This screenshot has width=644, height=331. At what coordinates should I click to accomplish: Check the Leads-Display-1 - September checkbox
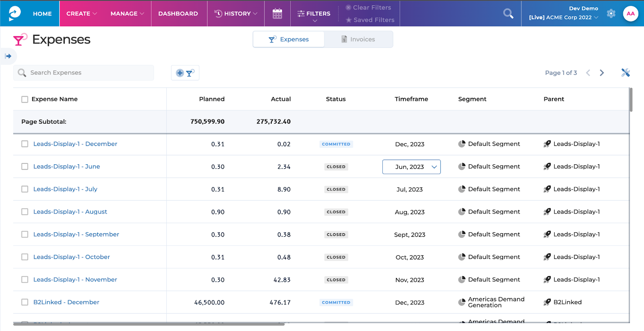point(25,234)
